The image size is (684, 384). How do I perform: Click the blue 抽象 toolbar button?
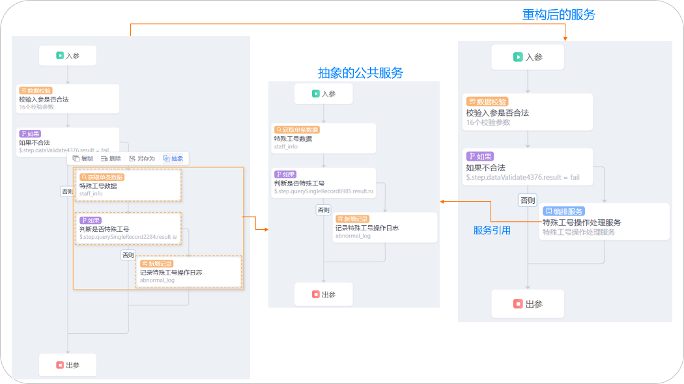tap(173, 158)
